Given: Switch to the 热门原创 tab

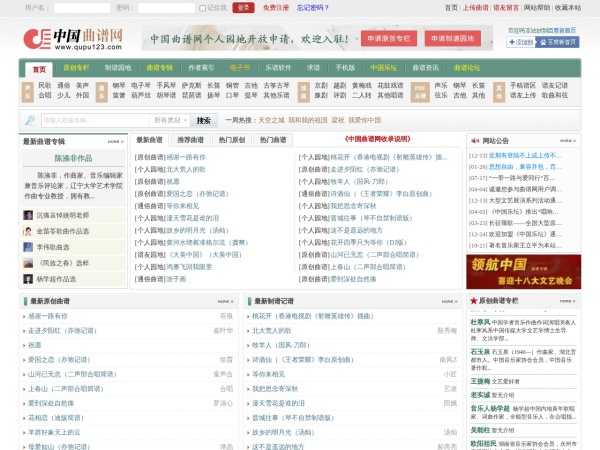Looking at the screenshot, I should [x=232, y=140].
